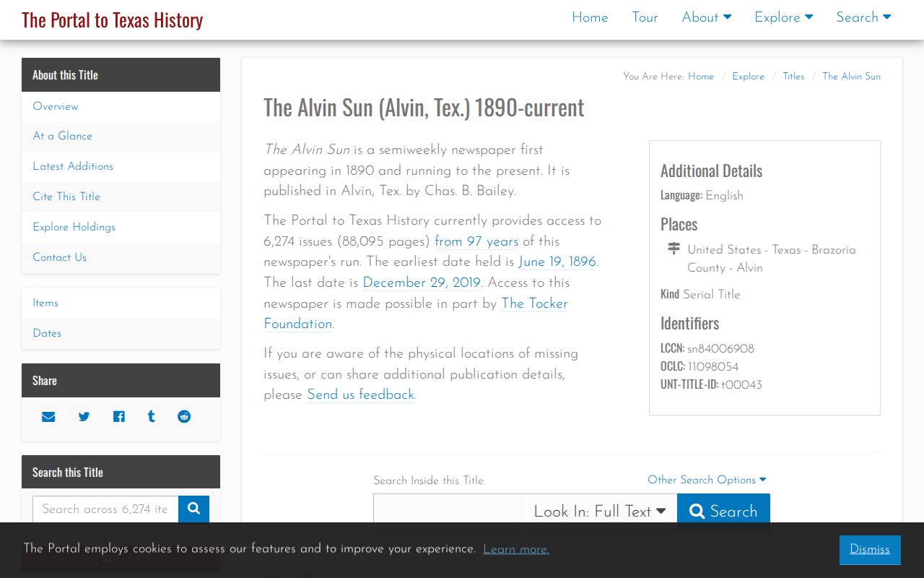
Task: Browse Items in the sidebar
Action: point(121,303)
